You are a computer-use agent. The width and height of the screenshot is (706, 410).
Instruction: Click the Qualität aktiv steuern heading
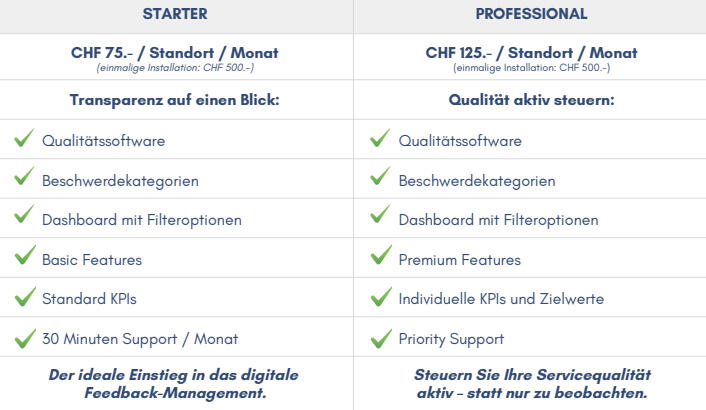531,100
